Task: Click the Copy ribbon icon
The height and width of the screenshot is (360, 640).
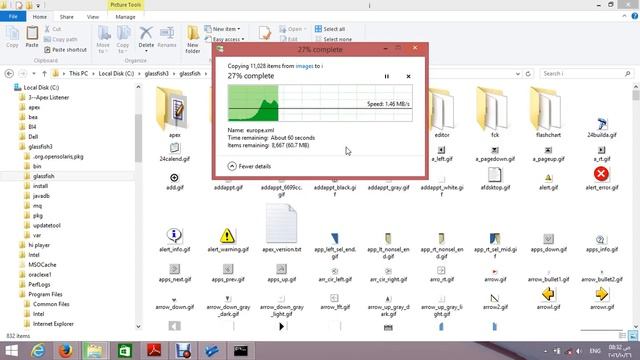Action: (12, 37)
